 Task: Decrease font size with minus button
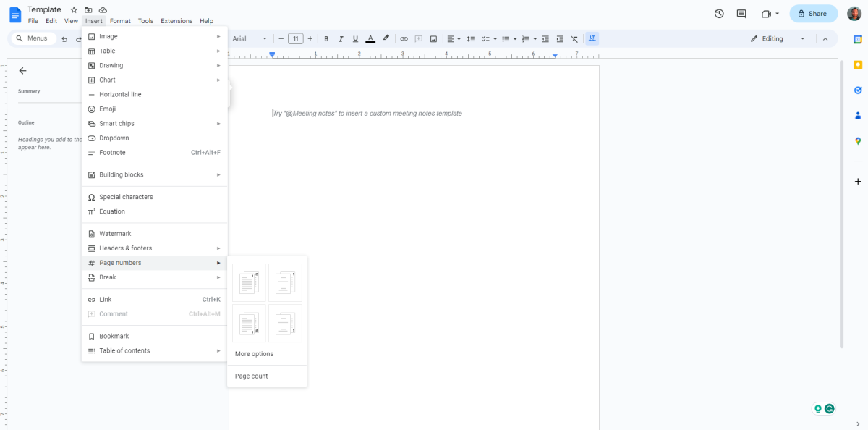281,38
